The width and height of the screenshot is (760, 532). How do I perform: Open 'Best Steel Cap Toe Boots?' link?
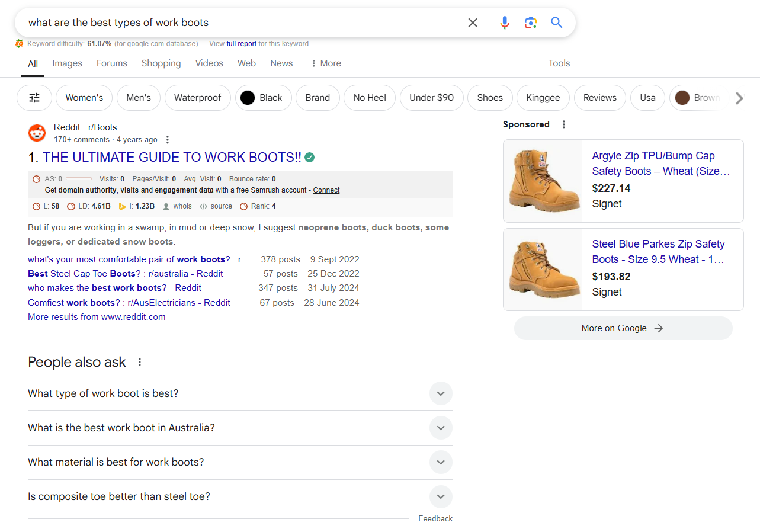(x=126, y=274)
